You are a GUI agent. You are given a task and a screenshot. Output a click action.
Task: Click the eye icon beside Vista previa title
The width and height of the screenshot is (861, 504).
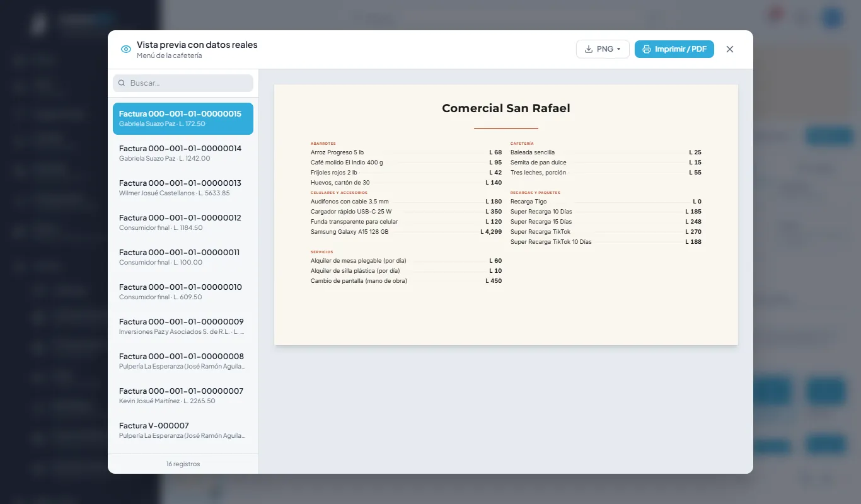tap(126, 49)
